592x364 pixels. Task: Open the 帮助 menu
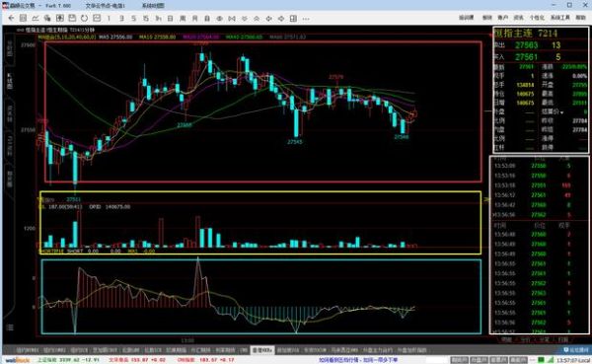point(581,18)
